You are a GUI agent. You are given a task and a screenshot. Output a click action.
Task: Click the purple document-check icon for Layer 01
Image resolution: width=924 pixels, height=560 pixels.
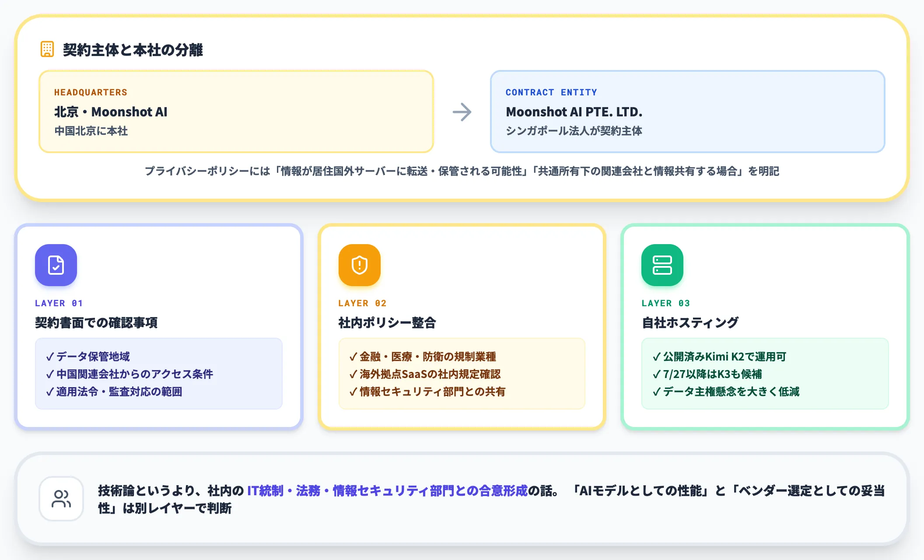pyautogui.click(x=56, y=265)
